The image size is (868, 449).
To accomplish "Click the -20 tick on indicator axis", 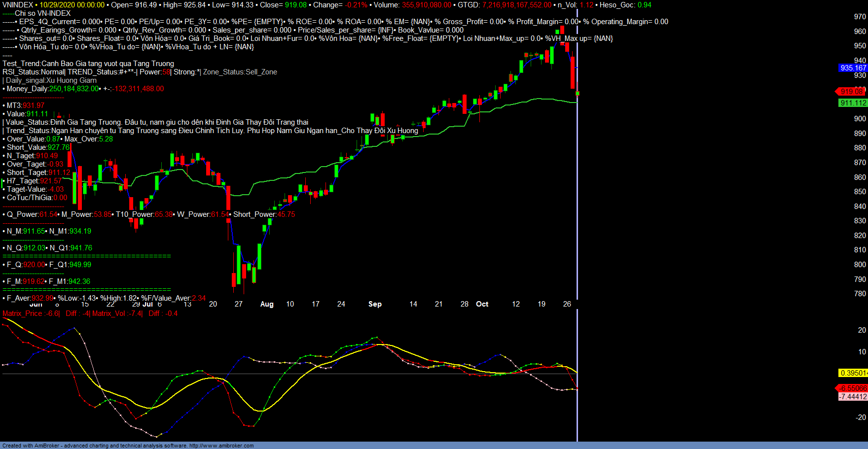I will 861,417.
